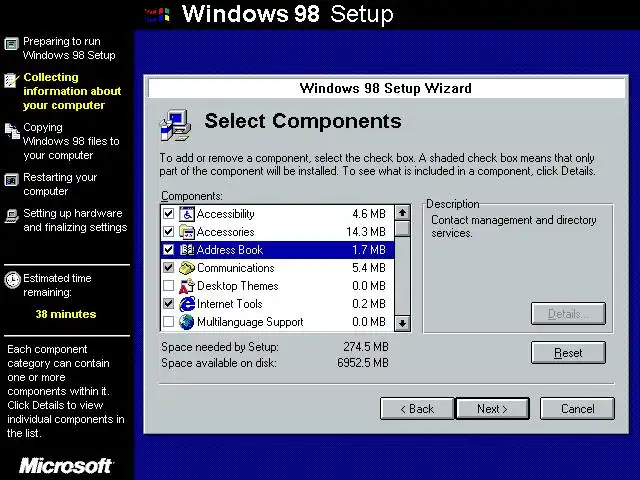Viewport: 640px width, 480px height.
Task: Click the Preparing to run Setup step icon
Action: tap(11, 43)
